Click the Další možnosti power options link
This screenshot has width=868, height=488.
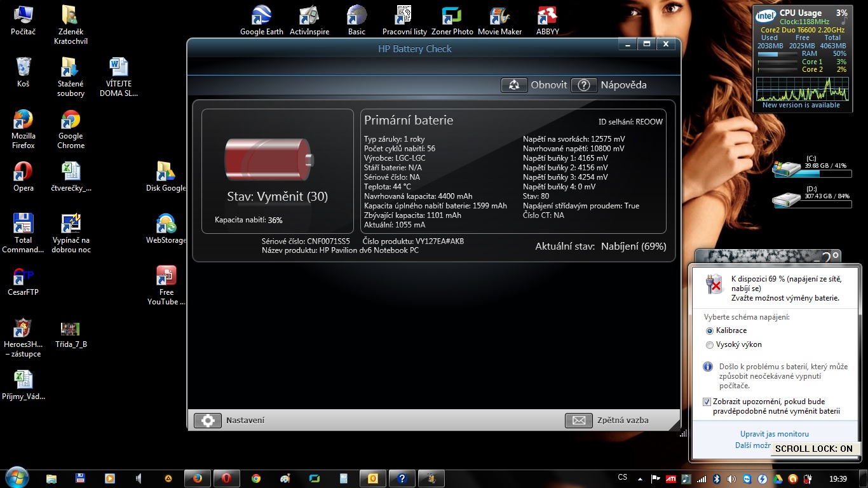click(753, 445)
